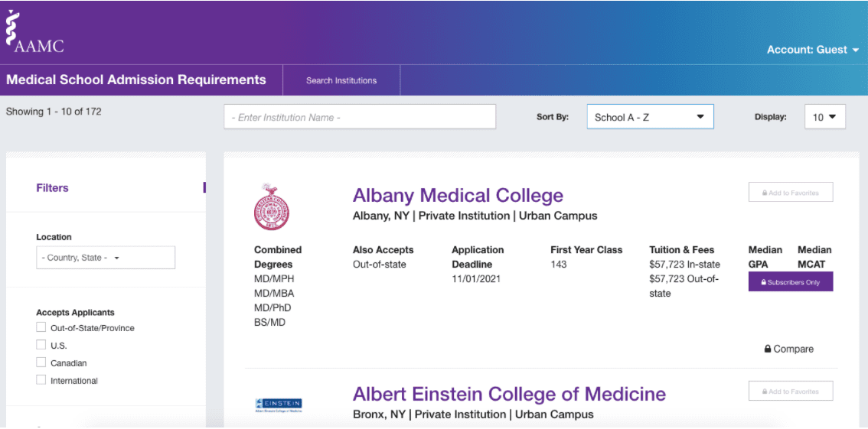This screenshot has width=868, height=429.
Task: Open the Albany Medical College link
Action: pos(458,196)
